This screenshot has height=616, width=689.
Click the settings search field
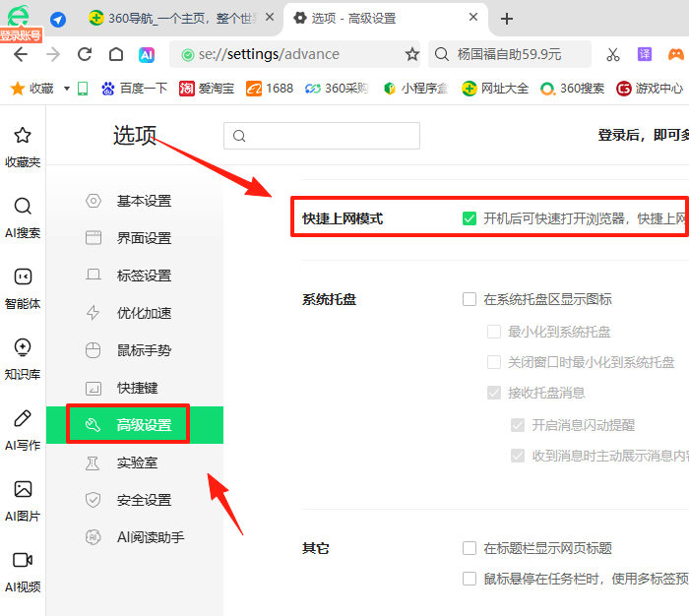tap(322, 136)
